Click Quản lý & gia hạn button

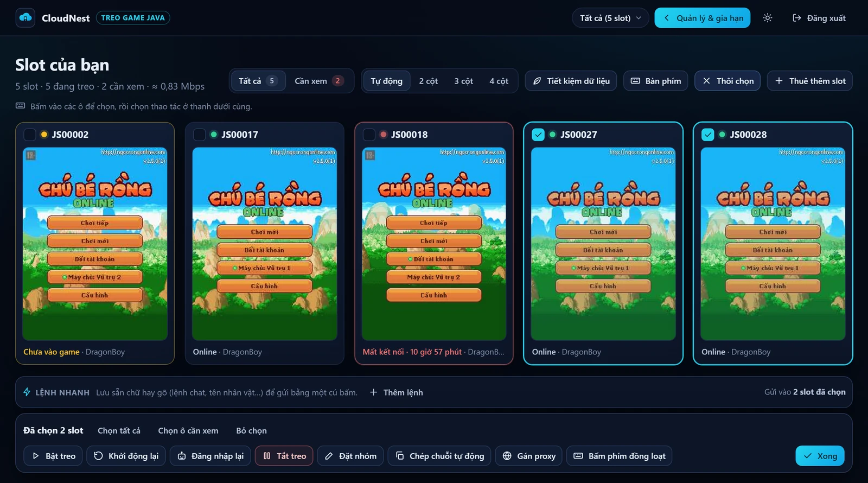click(x=703, y=18)
